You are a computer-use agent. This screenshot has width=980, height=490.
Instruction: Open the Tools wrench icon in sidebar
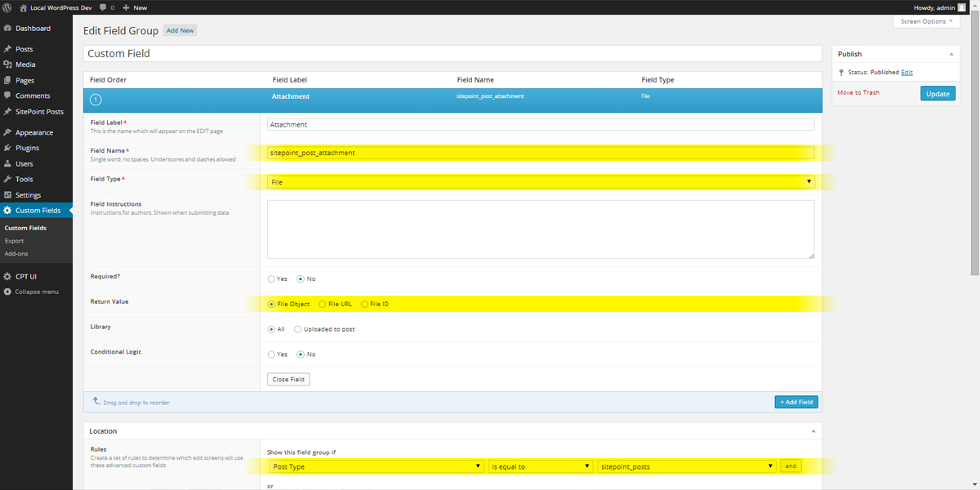[x=7, y=179]
